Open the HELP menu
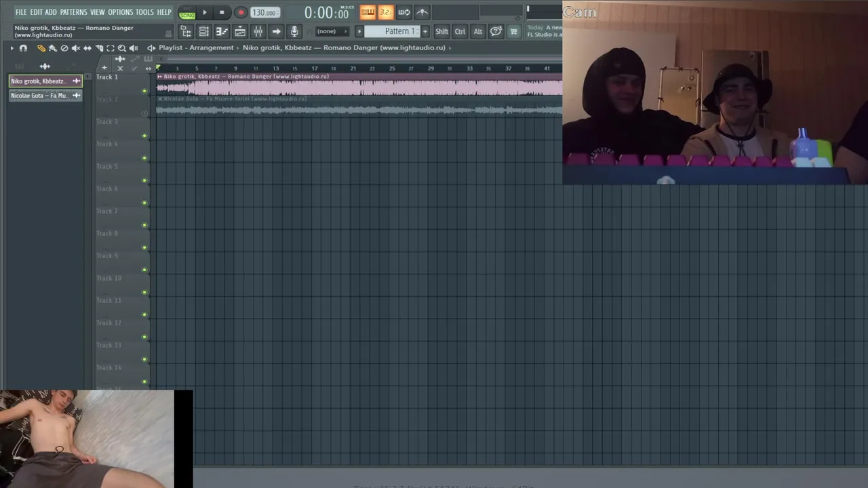This screenshot has width=868, height=488. 164,12
